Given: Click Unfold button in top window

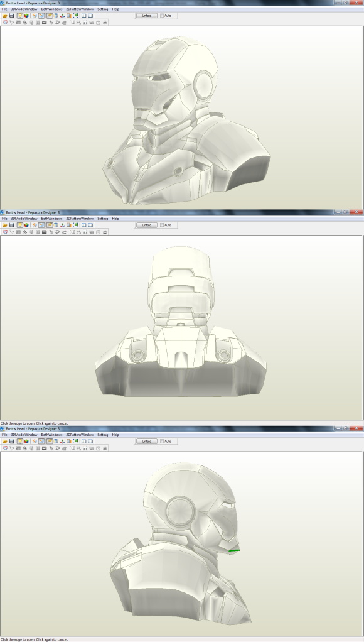Looking at the screenshot, I should (147, 16).
